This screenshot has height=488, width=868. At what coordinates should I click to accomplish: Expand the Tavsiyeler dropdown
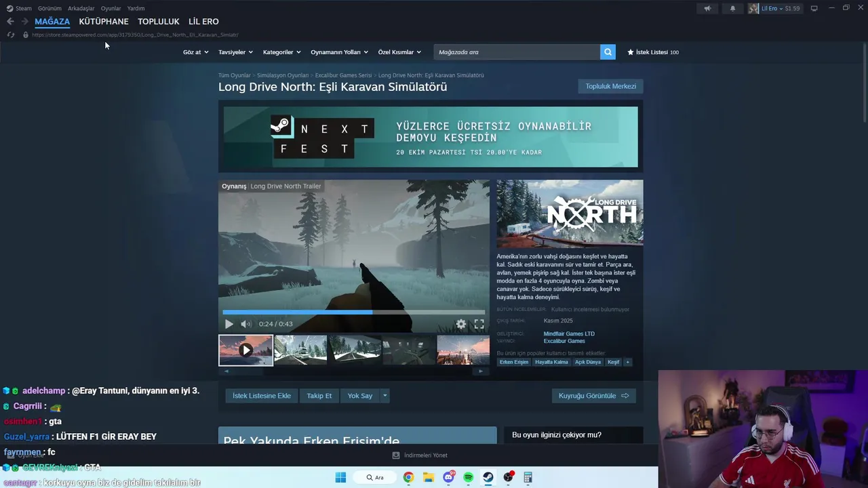235,52
